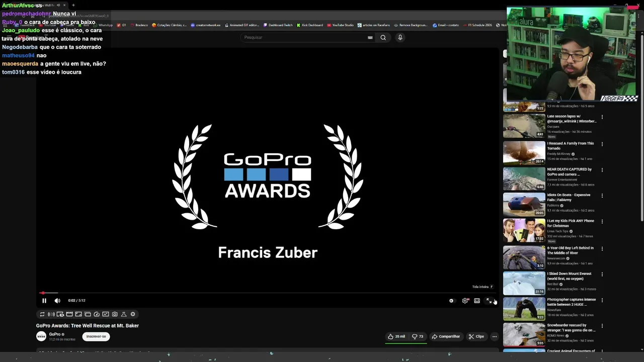
Task: Open I Skied Down Mount Everest thumbnail
Action: click(x=524, y=283)
